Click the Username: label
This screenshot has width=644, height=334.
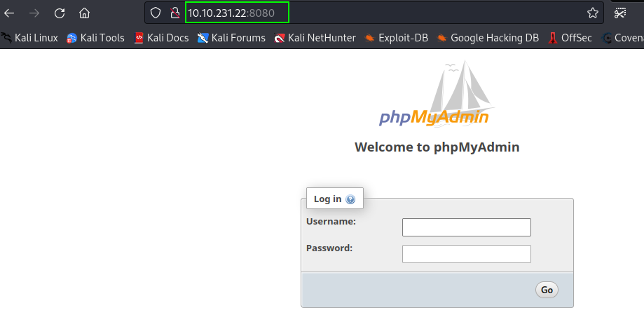click(x=331, y=222)
